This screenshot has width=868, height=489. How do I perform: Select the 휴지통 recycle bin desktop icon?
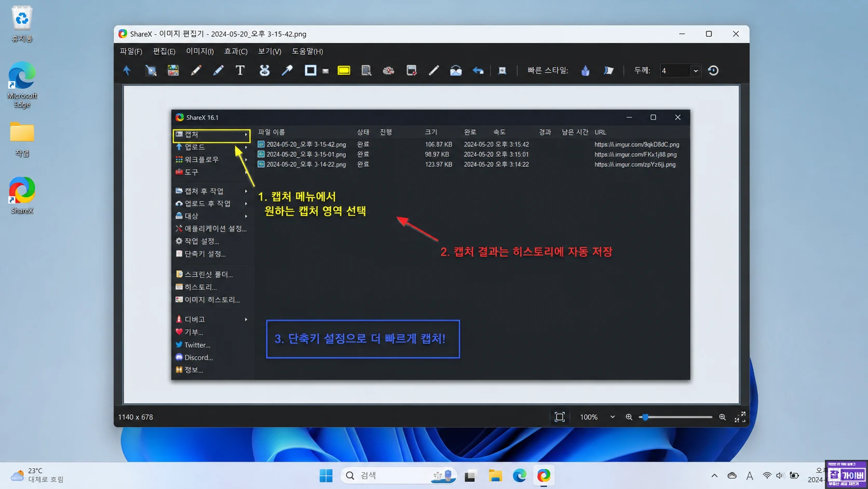coord(22,24)
